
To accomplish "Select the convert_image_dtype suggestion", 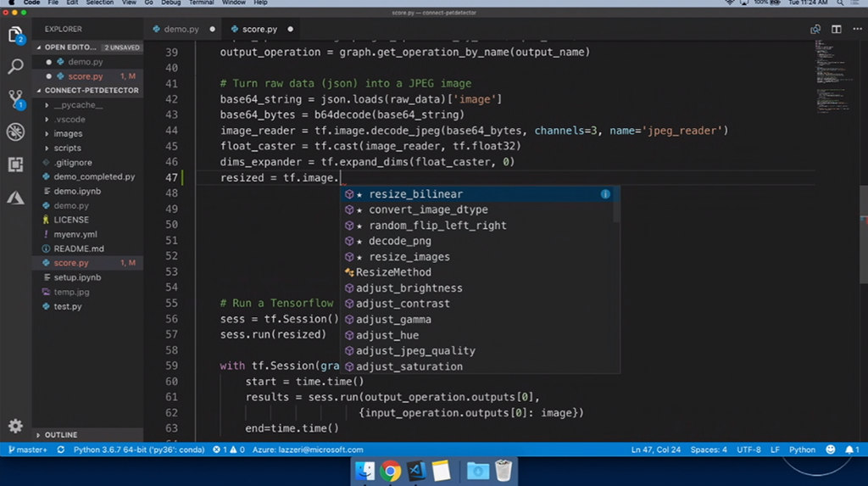I will click(427, 209).
